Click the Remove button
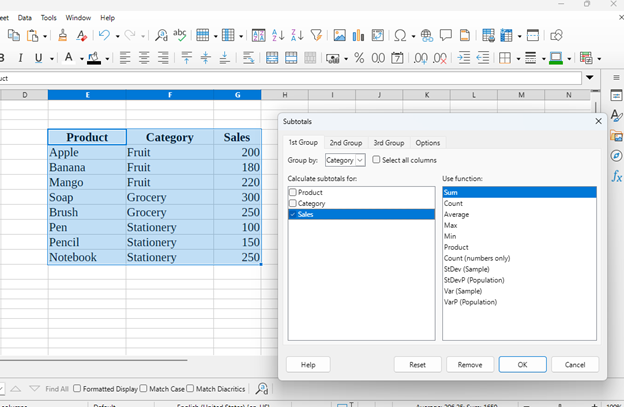The image size is (624, 407). pos(470,364)
